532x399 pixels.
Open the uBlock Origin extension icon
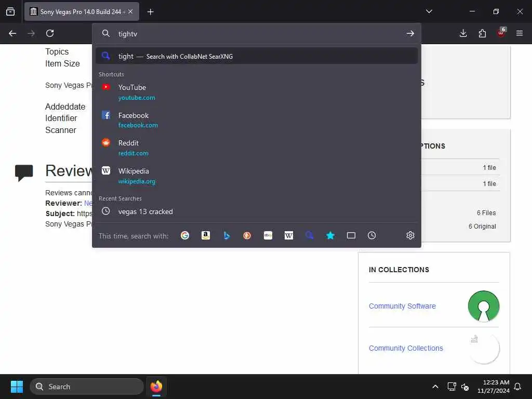[501, 33]
